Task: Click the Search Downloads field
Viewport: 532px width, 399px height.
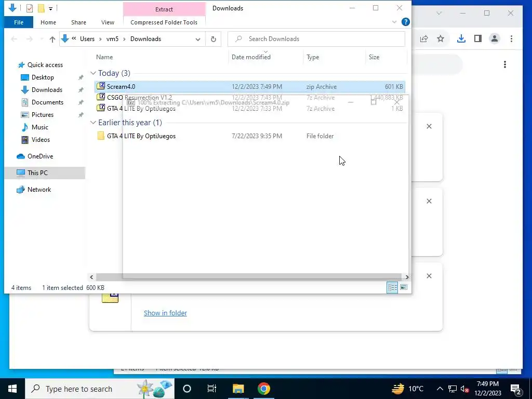Action: (316, 39)
